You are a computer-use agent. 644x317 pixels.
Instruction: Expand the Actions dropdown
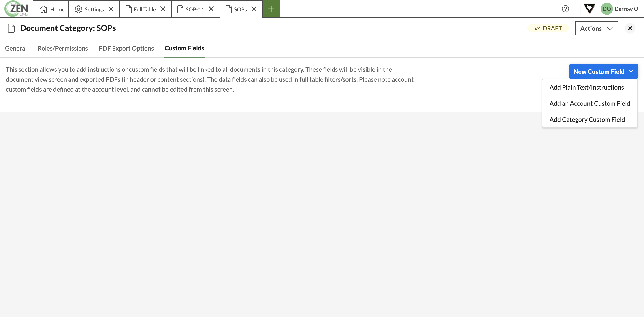point(597,28)
